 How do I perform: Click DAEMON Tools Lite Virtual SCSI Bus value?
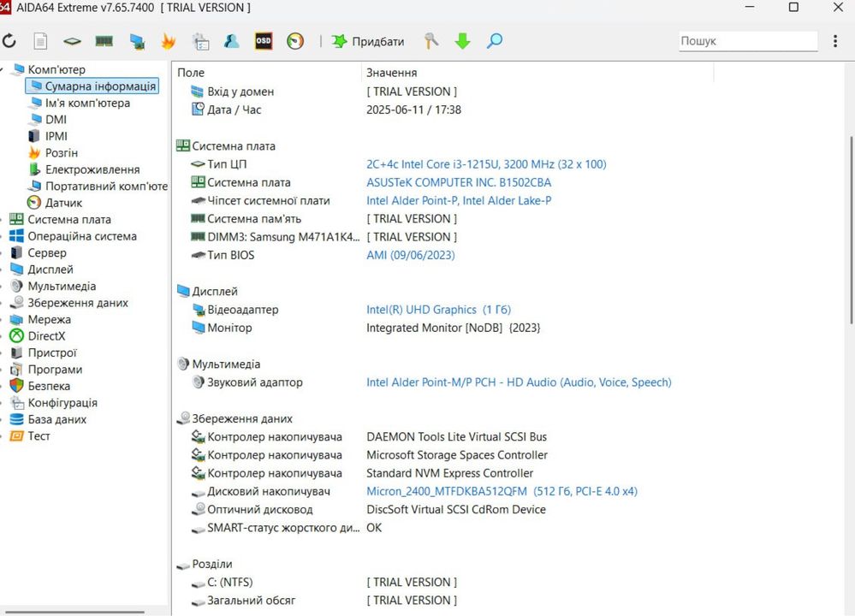(x=456, y=436)
